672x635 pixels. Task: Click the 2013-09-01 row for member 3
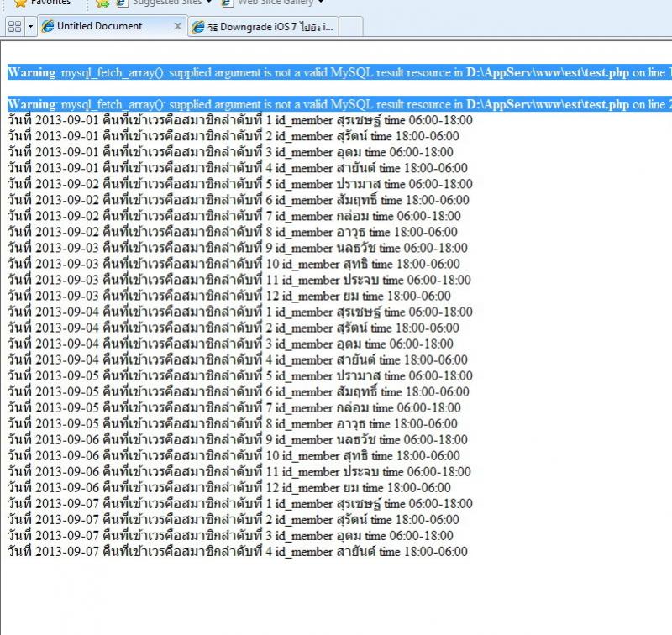230,152
